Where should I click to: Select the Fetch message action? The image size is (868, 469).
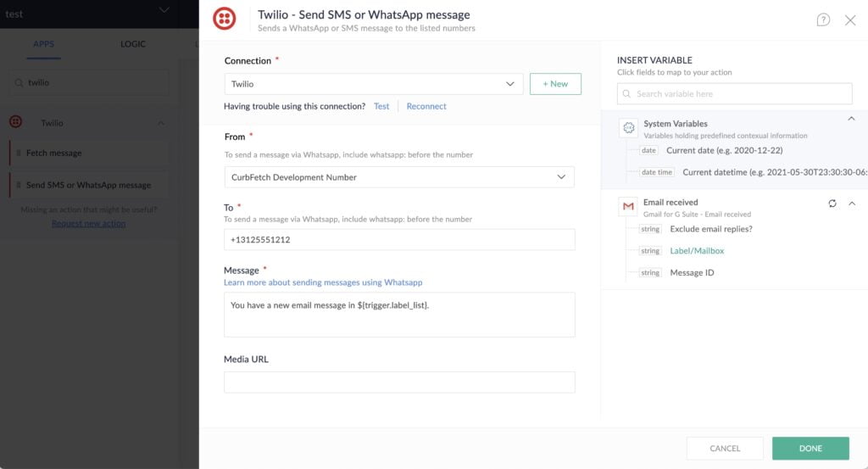[x=90, y=153]
